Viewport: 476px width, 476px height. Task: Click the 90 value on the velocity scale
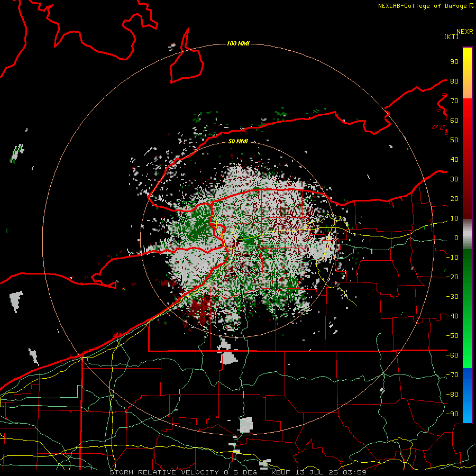(x=454, y=62)
